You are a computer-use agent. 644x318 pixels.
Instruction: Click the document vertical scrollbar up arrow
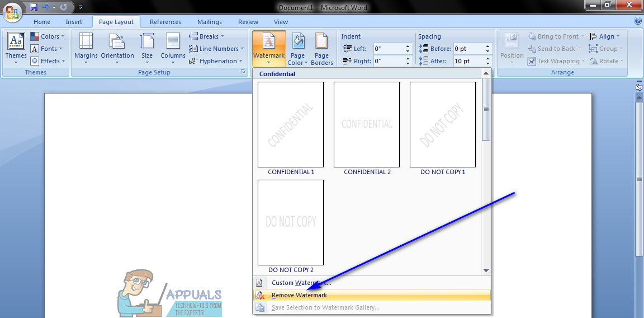tap(639, 97)
